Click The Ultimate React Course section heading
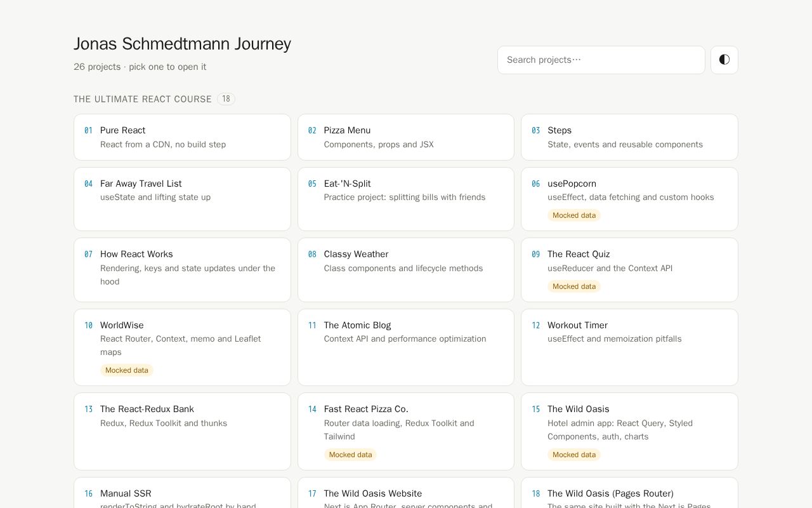 tap(143, 99)
